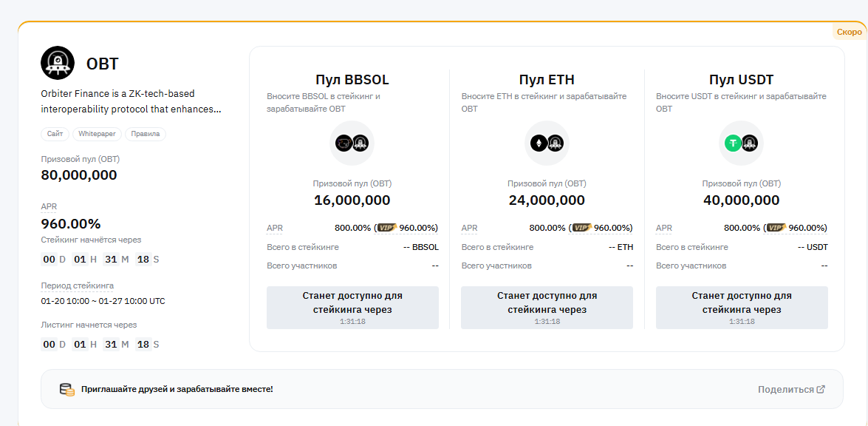Click the OBT Orbiter logo icon
The height and width of the screenshot is (426, 868).
point(58,64)
